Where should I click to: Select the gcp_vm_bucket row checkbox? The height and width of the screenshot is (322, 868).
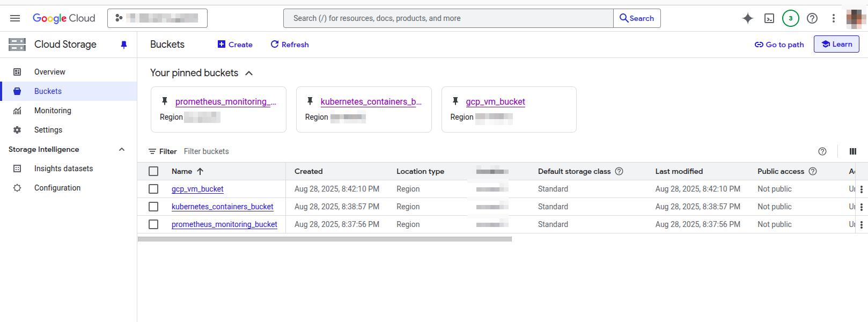[153, 189]
